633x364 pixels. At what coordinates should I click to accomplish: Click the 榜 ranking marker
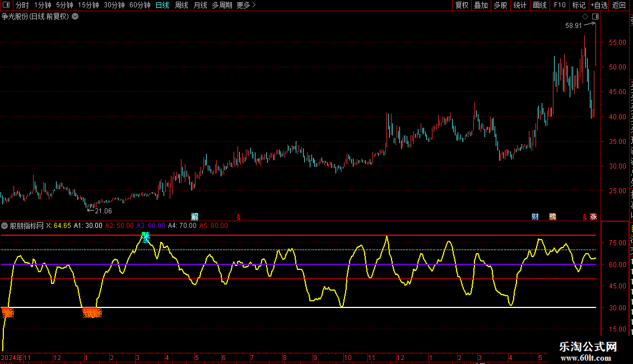pos(553,217)
